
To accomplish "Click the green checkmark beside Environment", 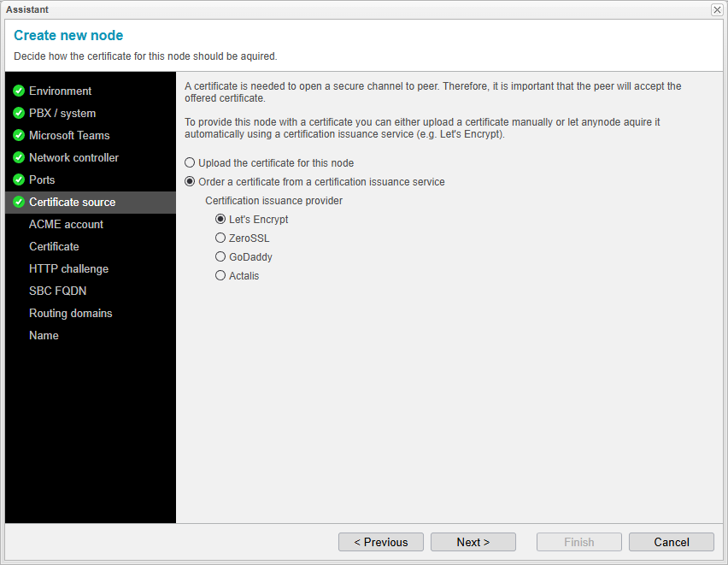I will [x=19, y=91].
